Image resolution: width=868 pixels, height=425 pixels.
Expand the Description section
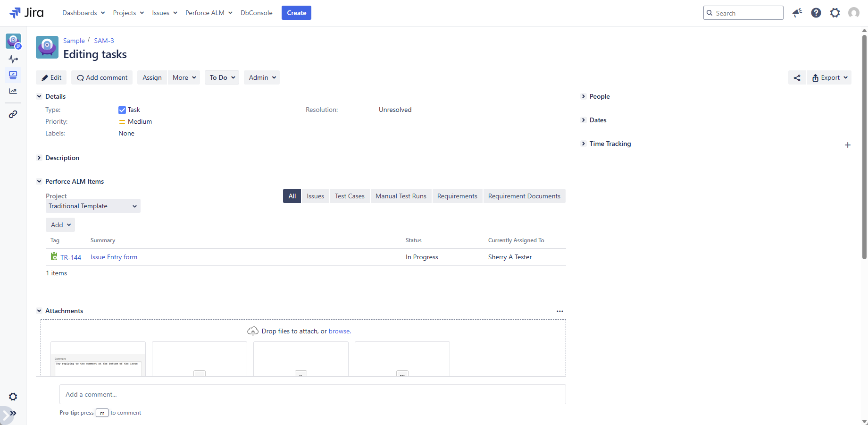pyautogui.click(x=39, y=158)
